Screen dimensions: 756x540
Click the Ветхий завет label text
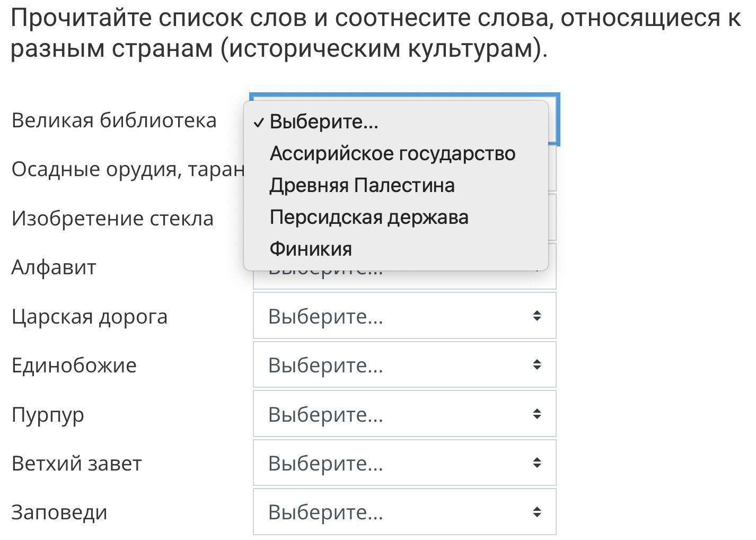tap(77, 464)
